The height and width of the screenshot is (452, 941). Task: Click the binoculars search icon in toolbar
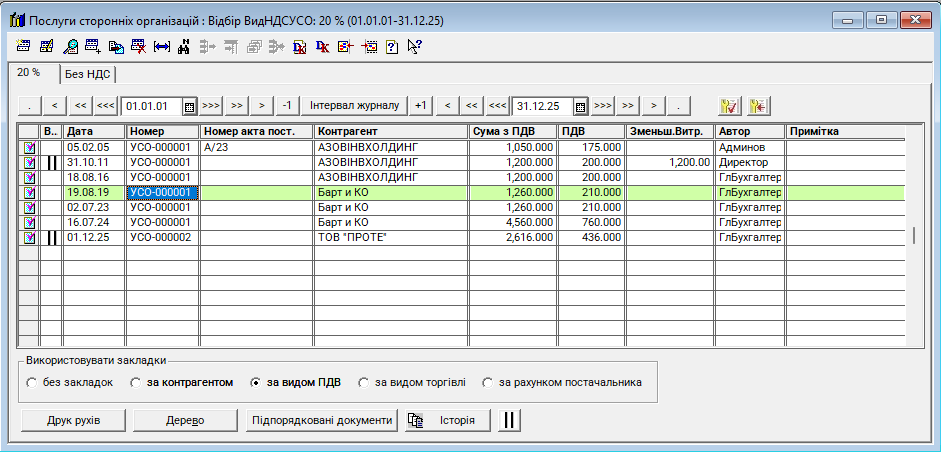[184, 46]
